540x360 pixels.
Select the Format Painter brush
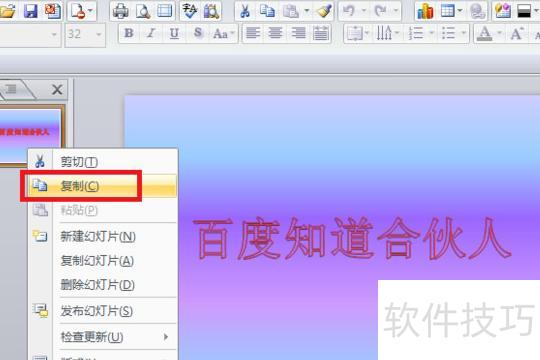point(324,11)
